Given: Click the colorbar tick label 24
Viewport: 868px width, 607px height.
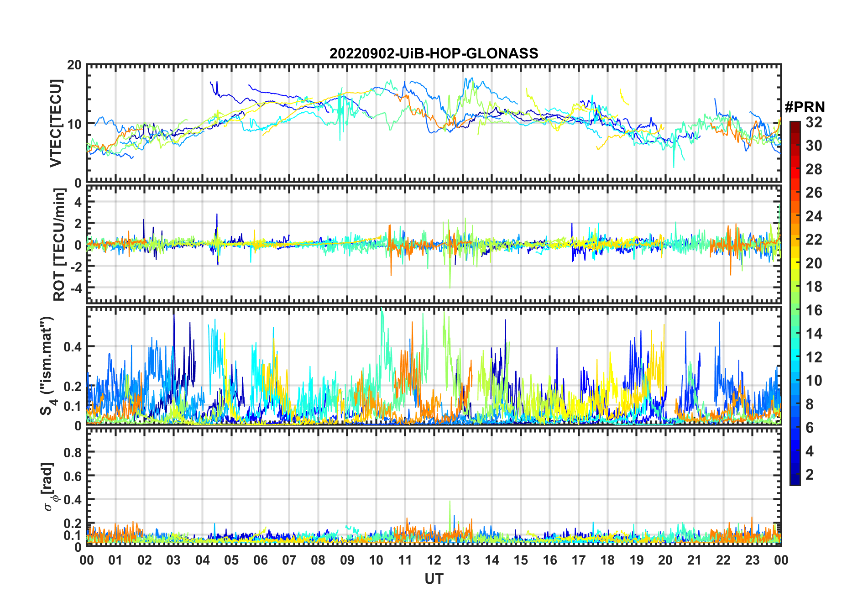Looking at the screenshot, I should click(x=814, y=216).
